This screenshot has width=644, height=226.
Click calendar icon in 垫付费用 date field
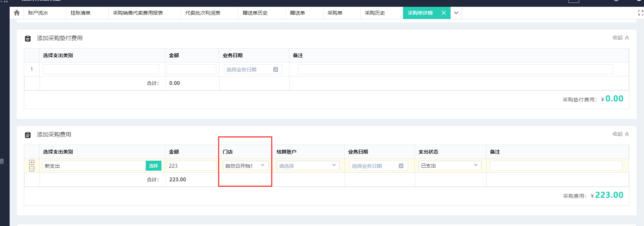click(275, 69)
